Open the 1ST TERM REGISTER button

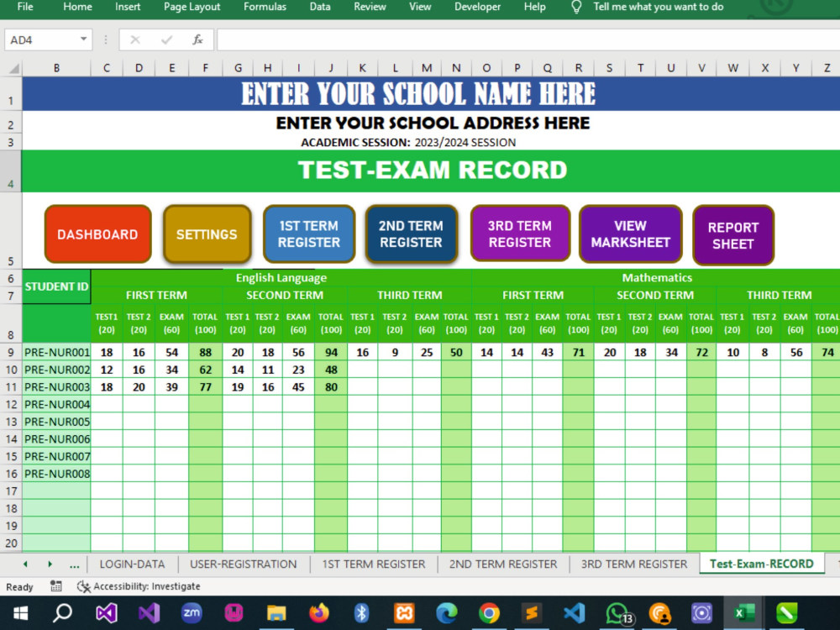tap(309, 234)
